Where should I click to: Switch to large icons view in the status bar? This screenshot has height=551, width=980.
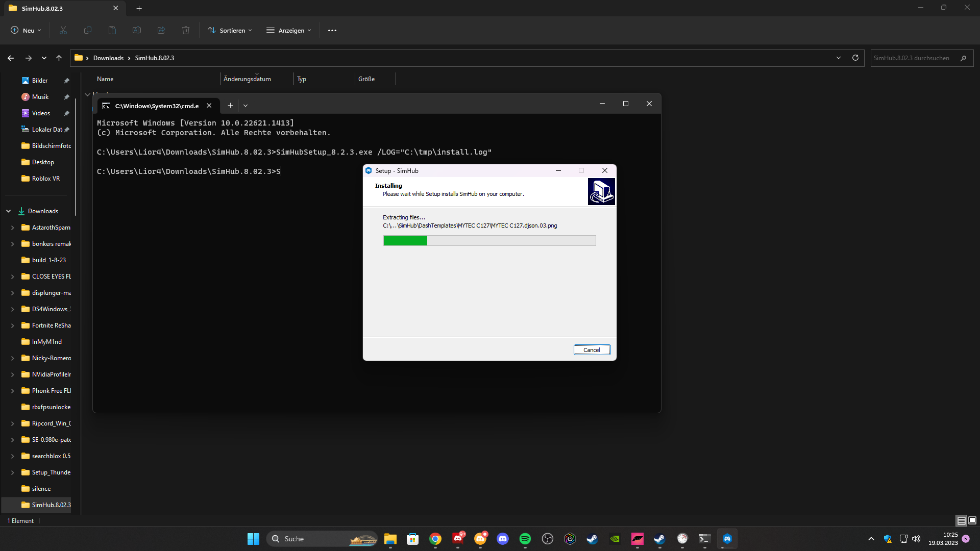[x=972, y=520]
